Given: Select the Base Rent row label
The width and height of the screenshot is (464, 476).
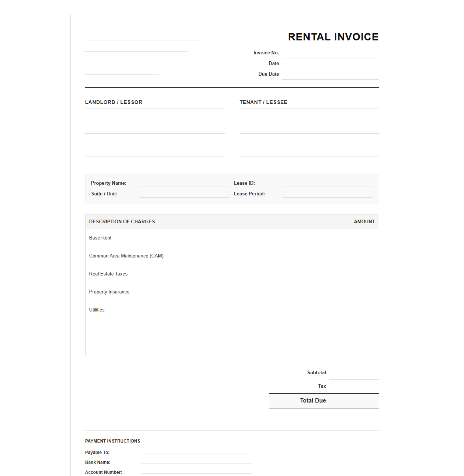Looking at the screenshot, I should [100, 238].
